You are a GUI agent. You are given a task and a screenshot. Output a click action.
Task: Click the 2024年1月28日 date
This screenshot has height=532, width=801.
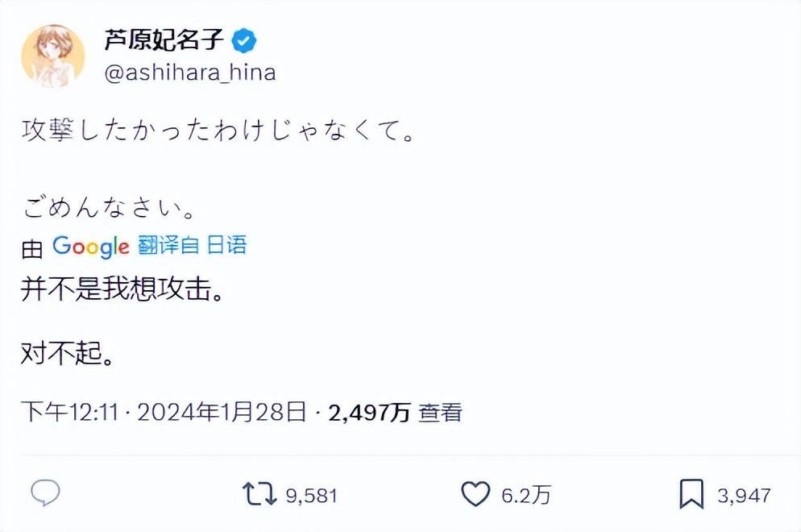point(222,413)
